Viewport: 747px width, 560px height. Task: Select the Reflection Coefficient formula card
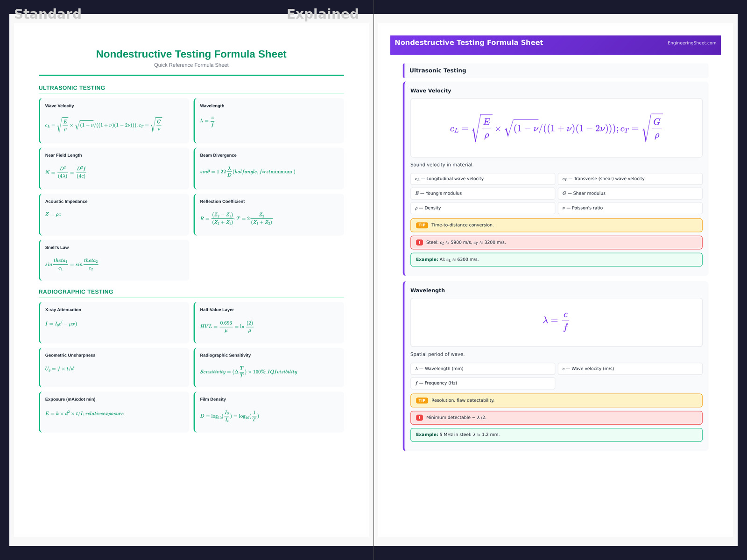tap(269, 214)
